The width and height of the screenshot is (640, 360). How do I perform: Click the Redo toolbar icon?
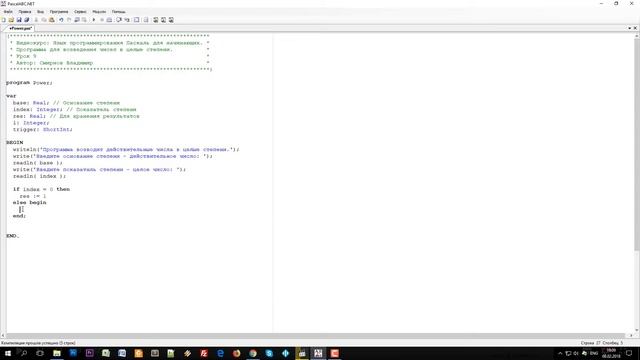click(x=69, y=20)
